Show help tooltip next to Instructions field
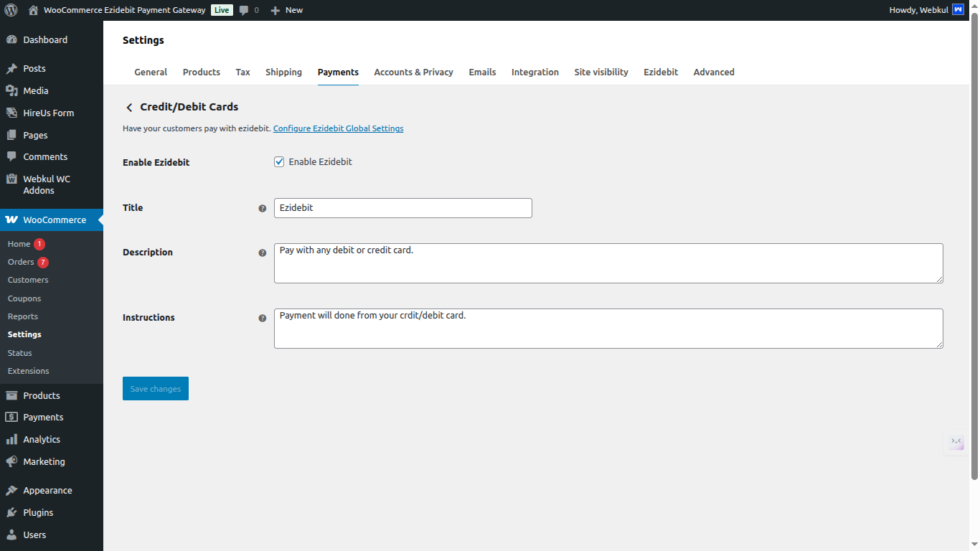The height and width of the screenshot is (551, 980). [x=263, y=318]
